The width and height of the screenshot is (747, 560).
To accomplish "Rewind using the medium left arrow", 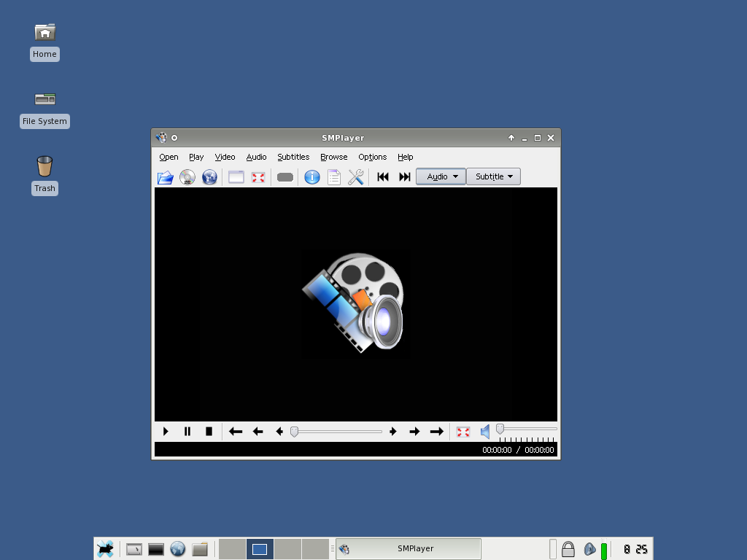I will 258,432.
